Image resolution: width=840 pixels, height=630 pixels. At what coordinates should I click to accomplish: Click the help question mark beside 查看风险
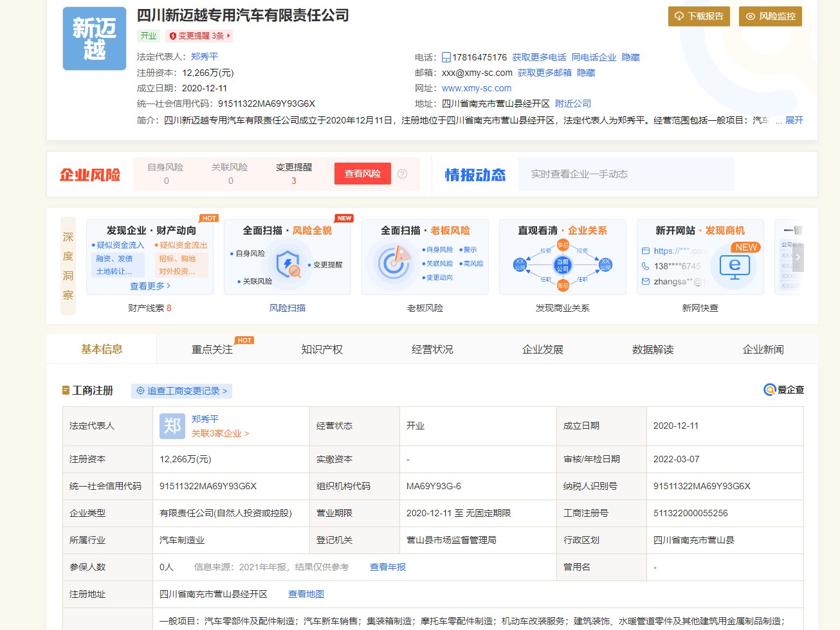[x=403, y=174]
